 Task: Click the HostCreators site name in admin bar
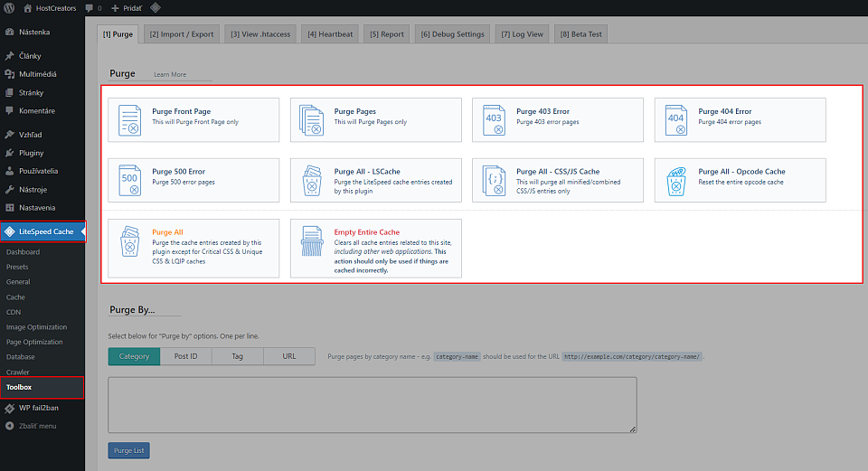click(56, 8)
